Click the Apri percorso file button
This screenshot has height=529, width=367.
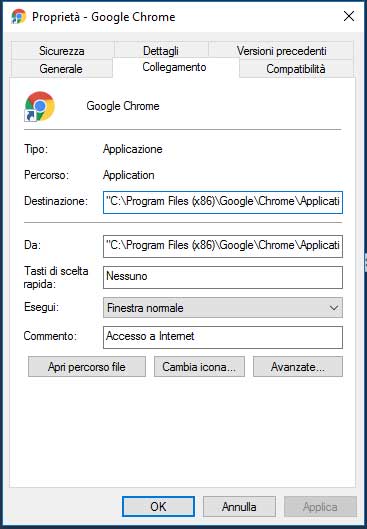click(87, 367)
